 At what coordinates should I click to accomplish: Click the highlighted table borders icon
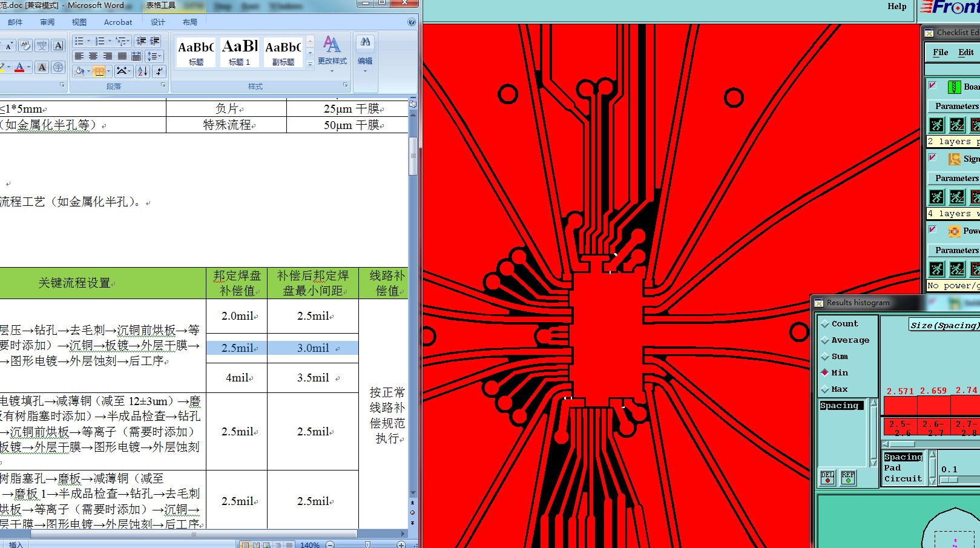99,71
